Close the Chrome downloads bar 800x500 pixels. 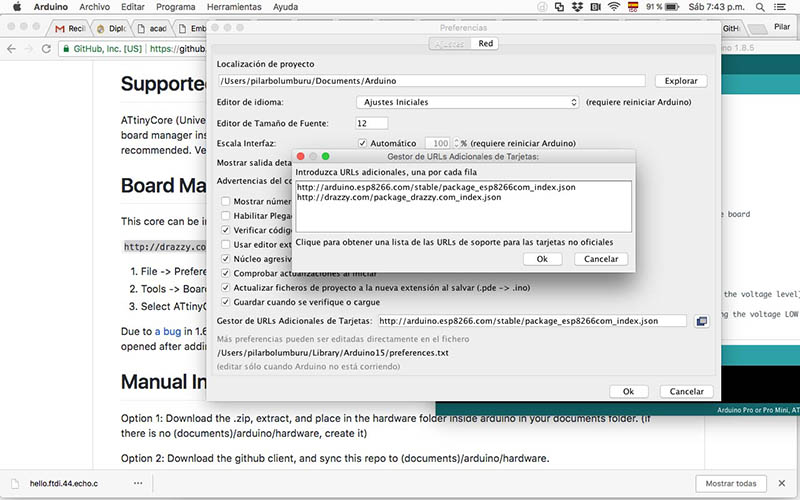(x=782, y=483)
